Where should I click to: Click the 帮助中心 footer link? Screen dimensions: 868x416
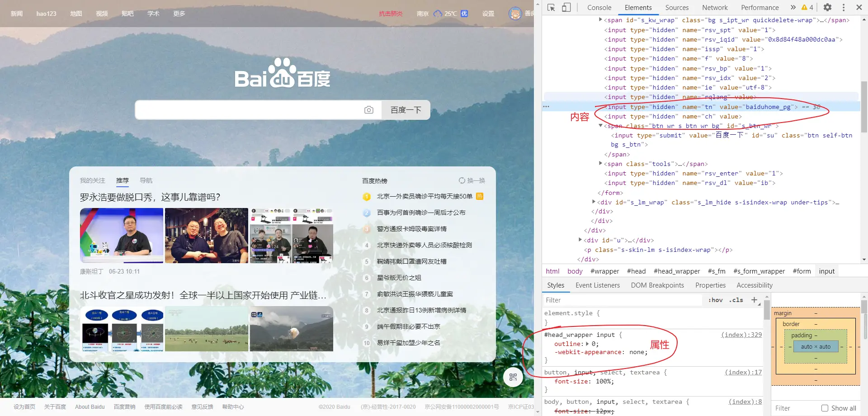[233, 407]
